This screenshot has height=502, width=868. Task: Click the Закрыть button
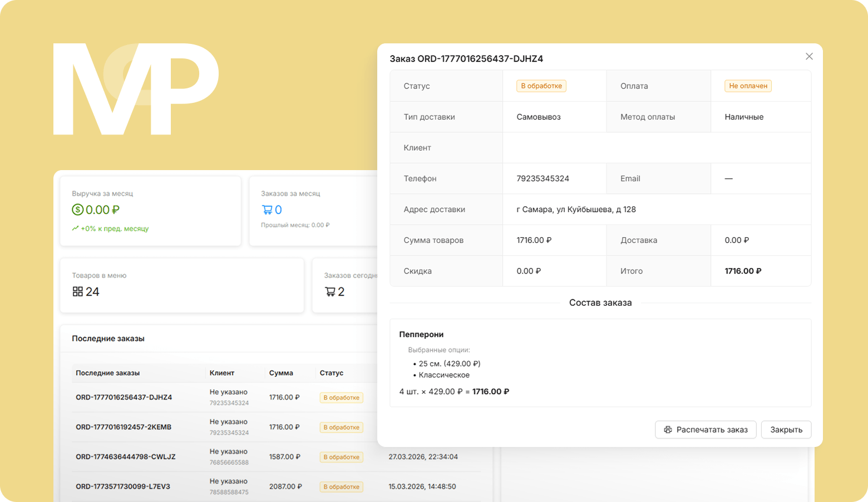pos(786,430)
